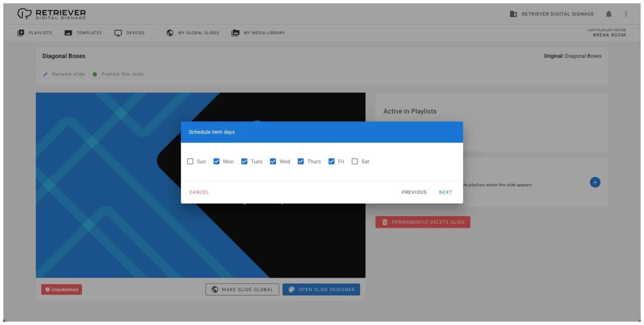Click CANCEL in schedule dialog
Image resolution: width=644 pixels, height=325 pixels.
199,192
